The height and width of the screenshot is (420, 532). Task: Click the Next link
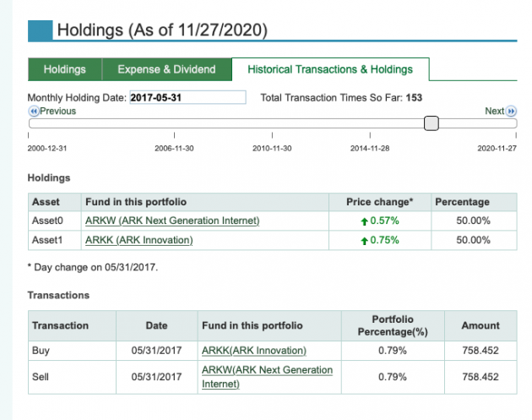click(x=494, y=111)
